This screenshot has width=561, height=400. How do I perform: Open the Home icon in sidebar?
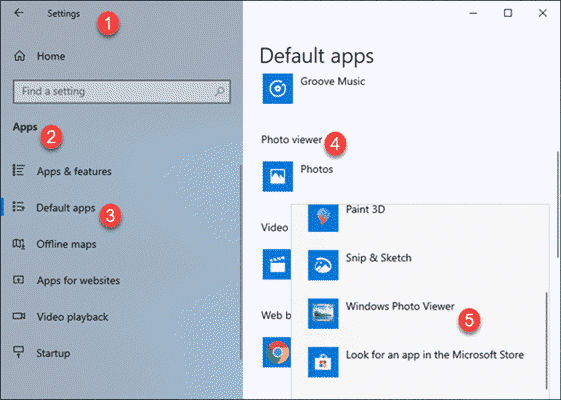coord(19,56)
